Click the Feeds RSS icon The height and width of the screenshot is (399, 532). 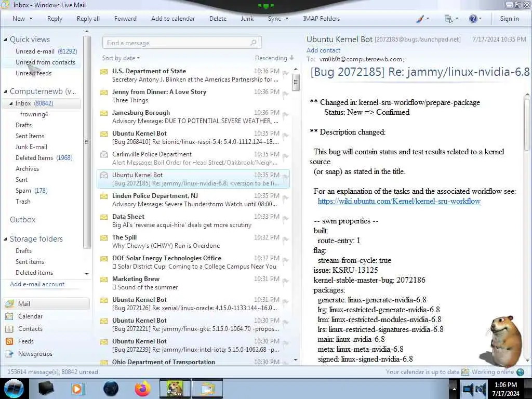(x=9, y=341)
